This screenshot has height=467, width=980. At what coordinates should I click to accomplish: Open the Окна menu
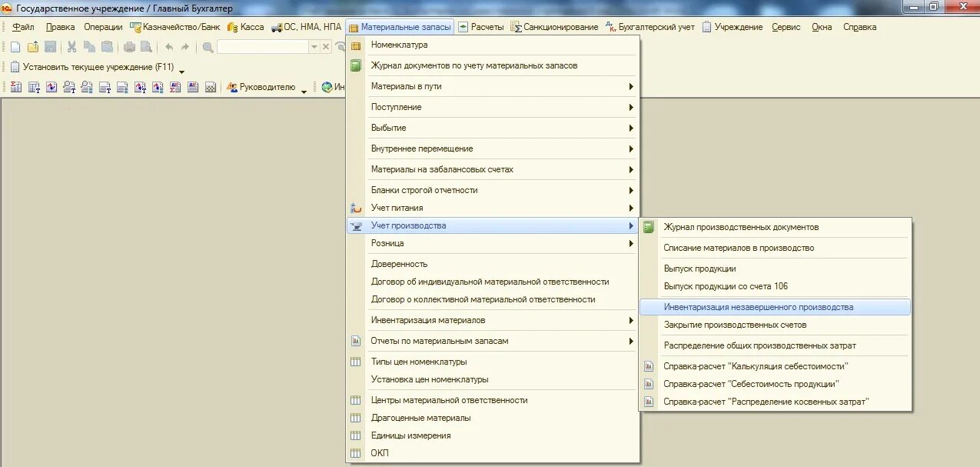tap(822, 27)
